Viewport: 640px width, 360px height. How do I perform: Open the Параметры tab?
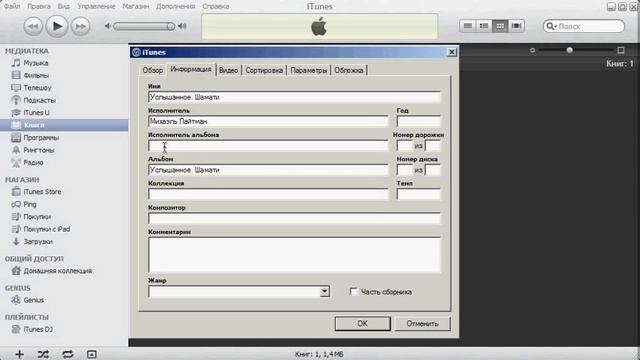point(309,70)
